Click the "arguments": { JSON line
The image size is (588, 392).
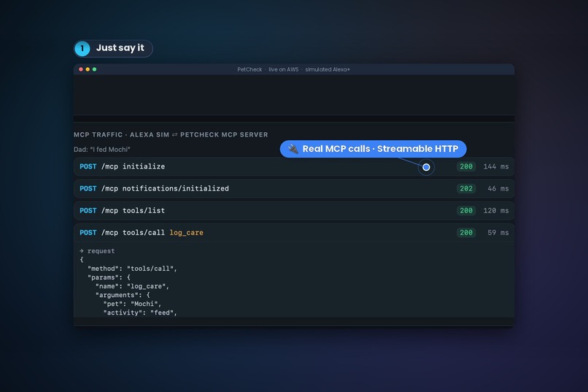[123, 295]
